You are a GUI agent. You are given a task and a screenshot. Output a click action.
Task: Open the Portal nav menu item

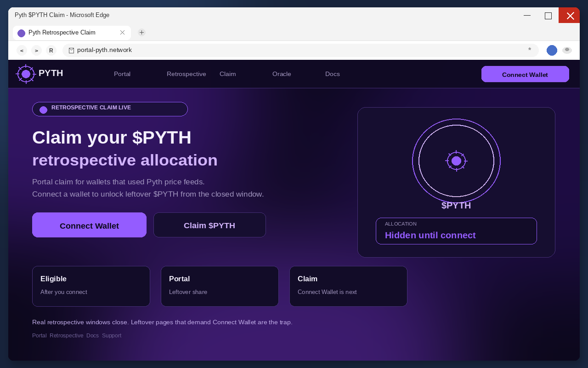pos(122,74)
